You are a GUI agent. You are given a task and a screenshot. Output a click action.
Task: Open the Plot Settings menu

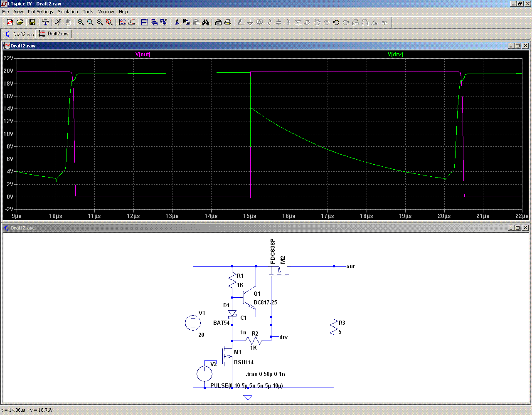point(40,12)
